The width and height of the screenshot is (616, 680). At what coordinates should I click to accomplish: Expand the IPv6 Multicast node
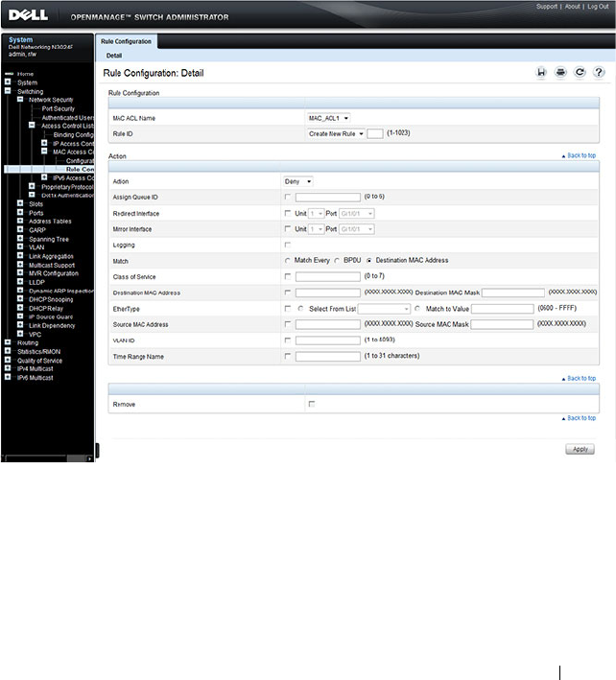pos(8,377)
